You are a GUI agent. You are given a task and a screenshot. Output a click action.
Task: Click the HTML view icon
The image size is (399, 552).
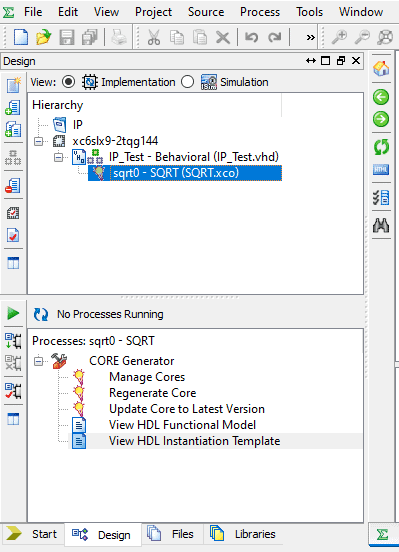381,169
